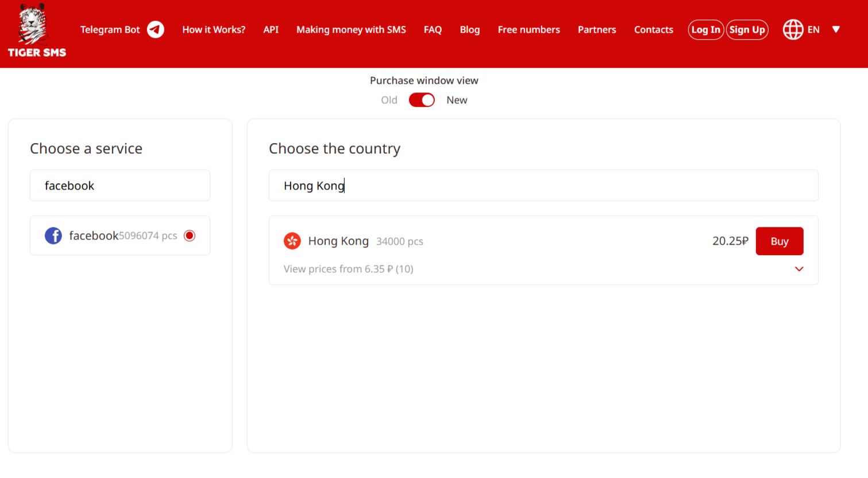The width and height of the screenshot is (868, 478).
Task: Visit the Blog page
Action: coord(470,29)
